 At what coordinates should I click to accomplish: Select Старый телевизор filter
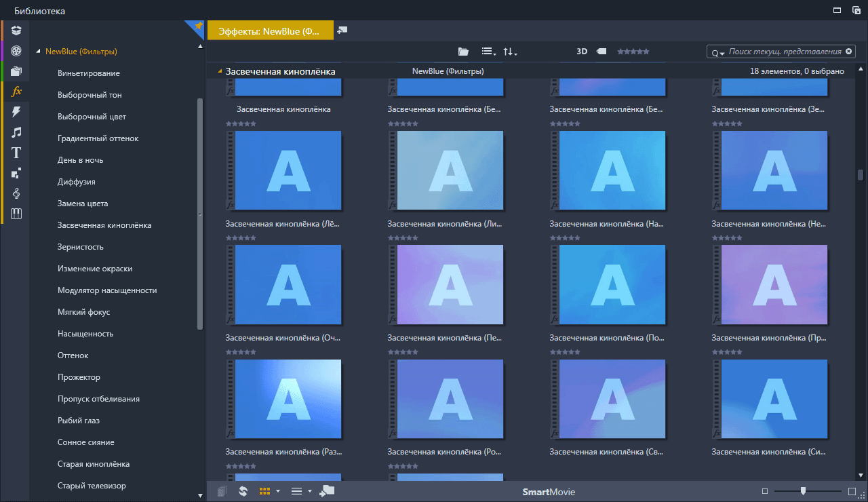point(92,486)
